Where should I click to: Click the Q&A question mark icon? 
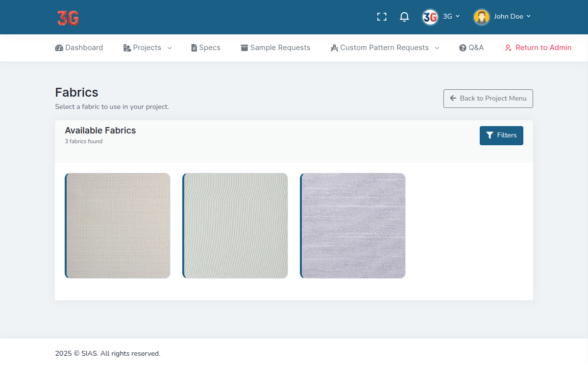click(463, 48)
